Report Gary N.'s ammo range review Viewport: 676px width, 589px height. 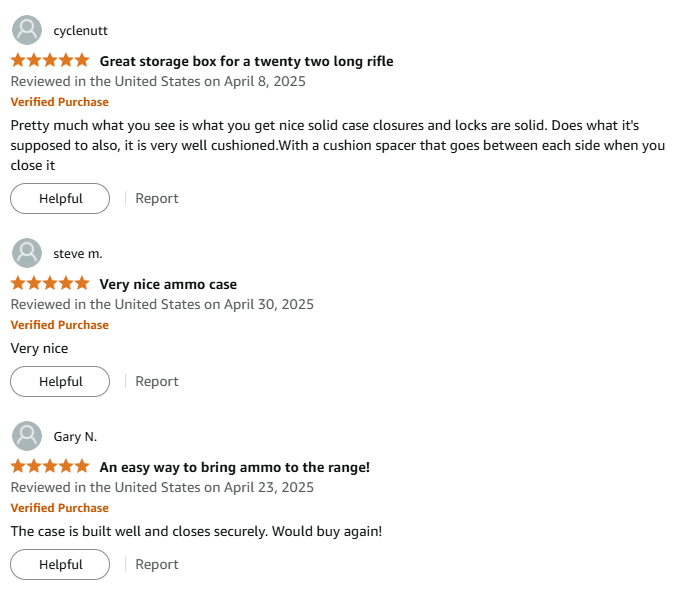[156, 564]
